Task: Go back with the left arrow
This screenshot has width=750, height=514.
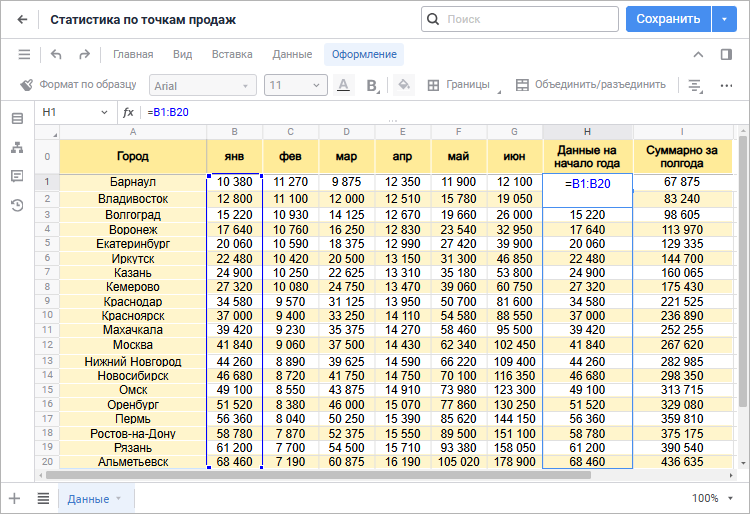Action: (x=22, y=20)
